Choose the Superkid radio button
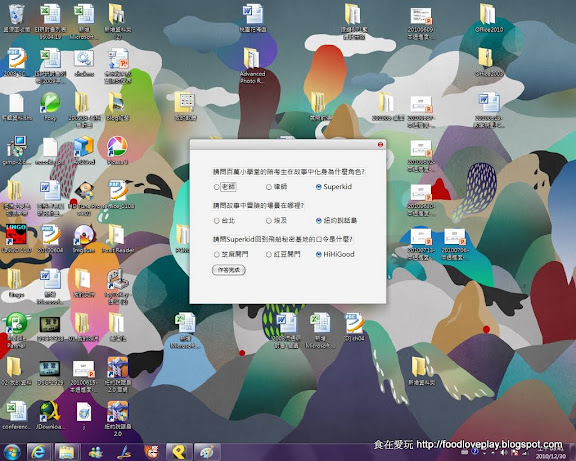Screen dimensions: 576x461 [334, 187]
